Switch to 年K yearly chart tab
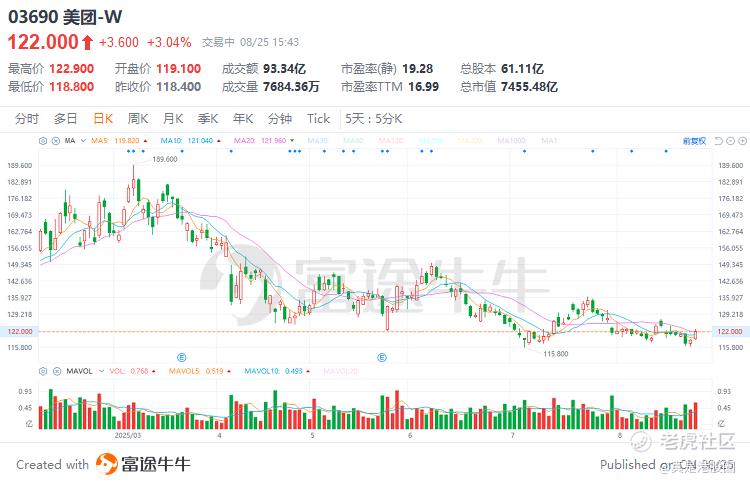 [x=243, y=119]
